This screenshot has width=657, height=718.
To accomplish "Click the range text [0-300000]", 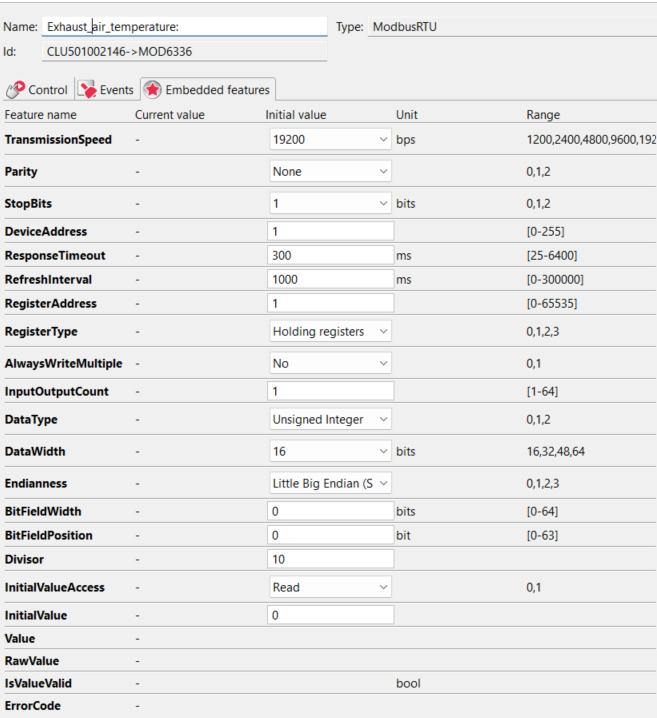I will (555, 279).
